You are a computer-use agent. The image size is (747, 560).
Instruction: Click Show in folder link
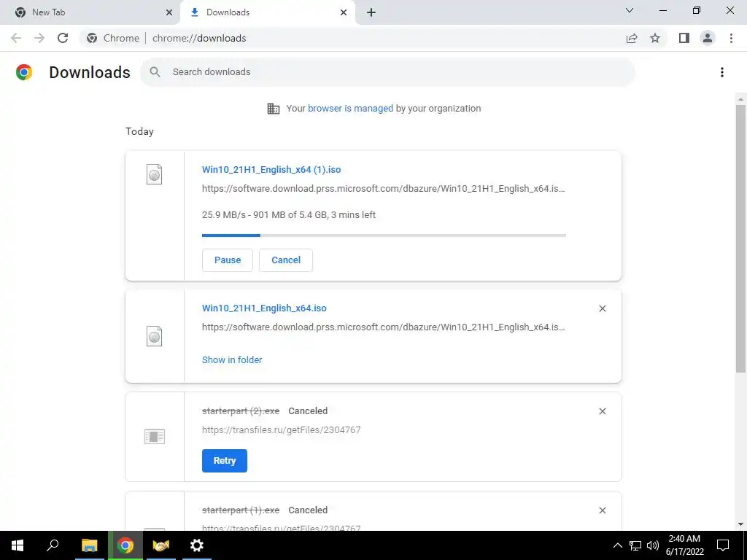pos(232,360)
